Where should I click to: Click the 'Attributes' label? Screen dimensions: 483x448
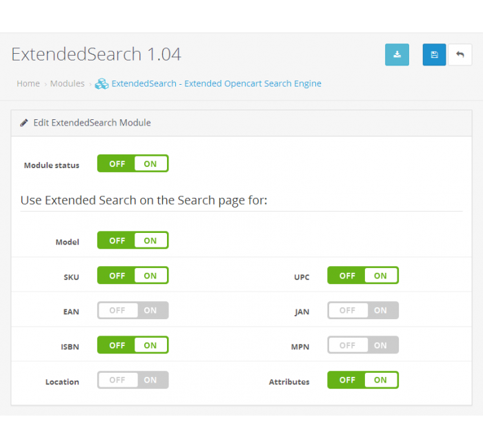click(x=289, y=382)
